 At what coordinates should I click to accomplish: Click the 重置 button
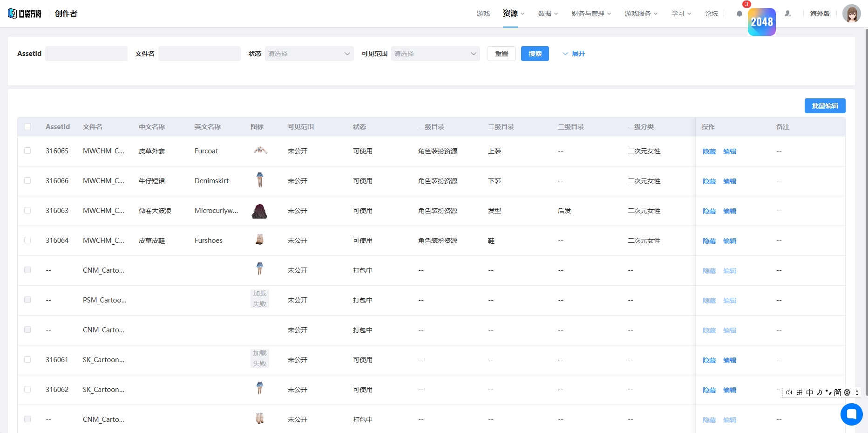coord(502,54)
